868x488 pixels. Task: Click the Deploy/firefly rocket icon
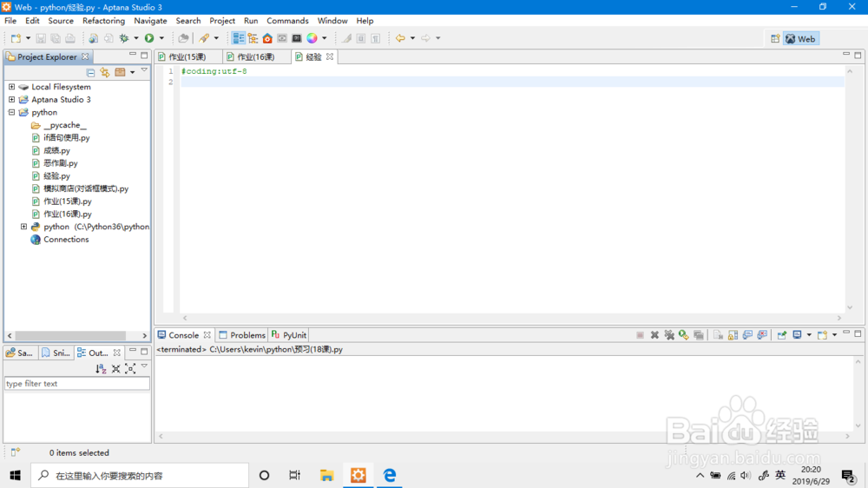pyautogui.click(x=204, y=38)
